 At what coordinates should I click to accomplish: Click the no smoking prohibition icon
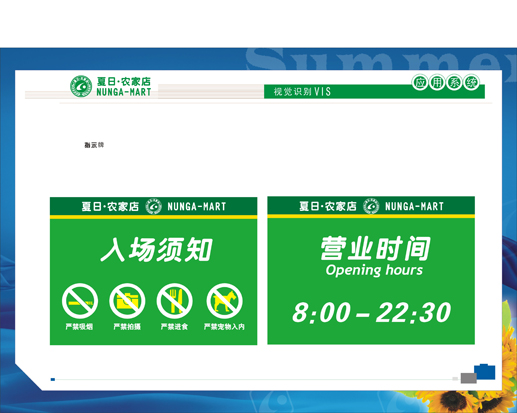coord(80,301)
